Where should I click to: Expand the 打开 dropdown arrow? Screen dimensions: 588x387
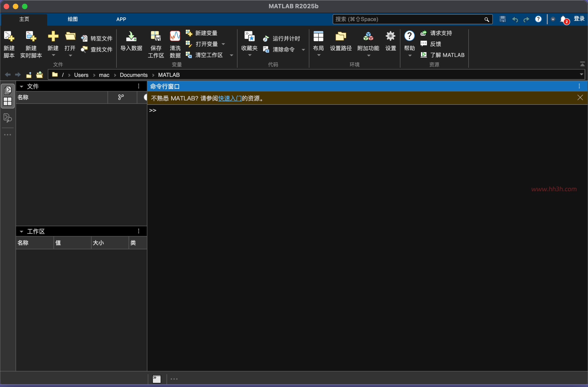(x=71, y=55)
